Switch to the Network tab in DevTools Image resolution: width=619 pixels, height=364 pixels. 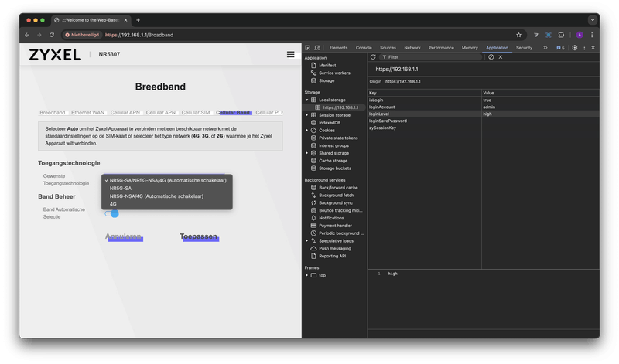click(412, 48)
